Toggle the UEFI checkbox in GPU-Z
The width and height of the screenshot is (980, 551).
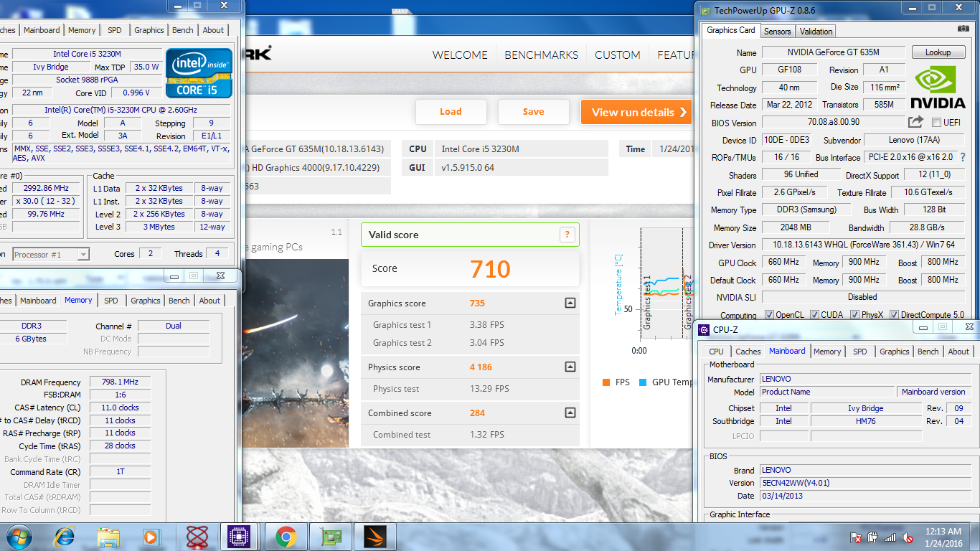point(936,123)
